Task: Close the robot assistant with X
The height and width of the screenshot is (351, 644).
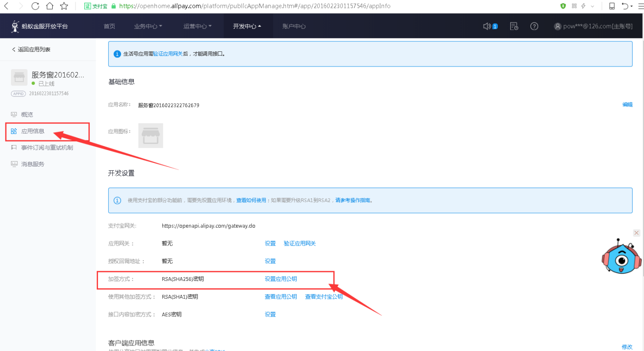Action: point(637,233)
